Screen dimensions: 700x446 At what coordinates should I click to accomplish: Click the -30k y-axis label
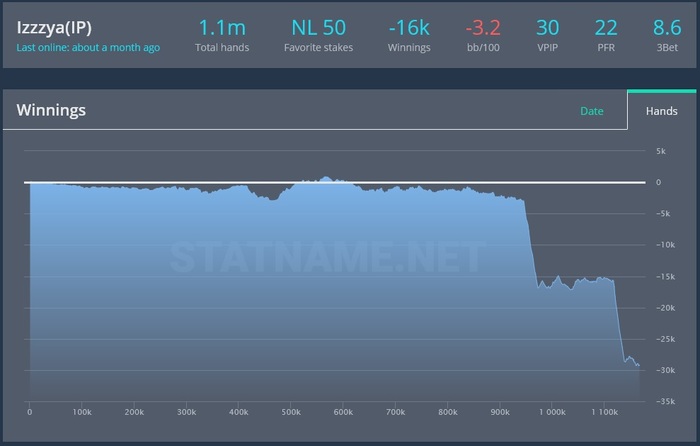(x=665, y=370)
